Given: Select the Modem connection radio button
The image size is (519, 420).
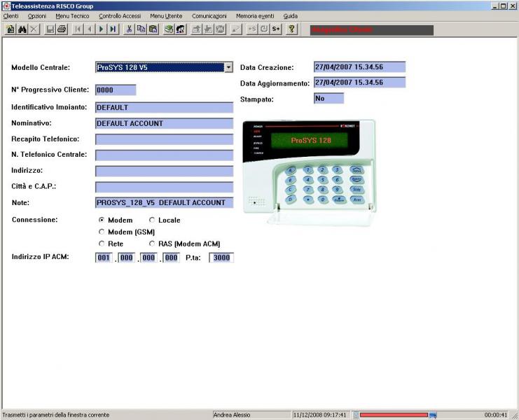Looking at the screenshot, I should [102, 220].
